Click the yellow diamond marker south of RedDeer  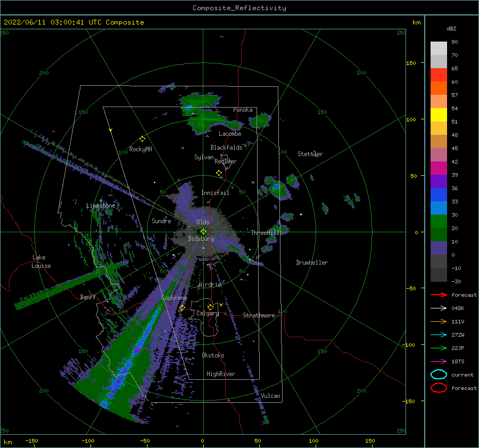[219, 173]
